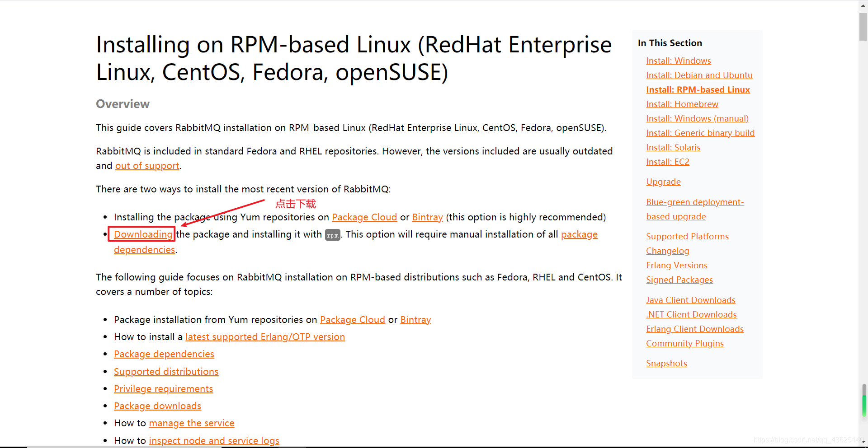Image resolution: width=868 pixels, height=448 pixels.
Task: Open the manage the service link
Action: [x=192, y=423]
